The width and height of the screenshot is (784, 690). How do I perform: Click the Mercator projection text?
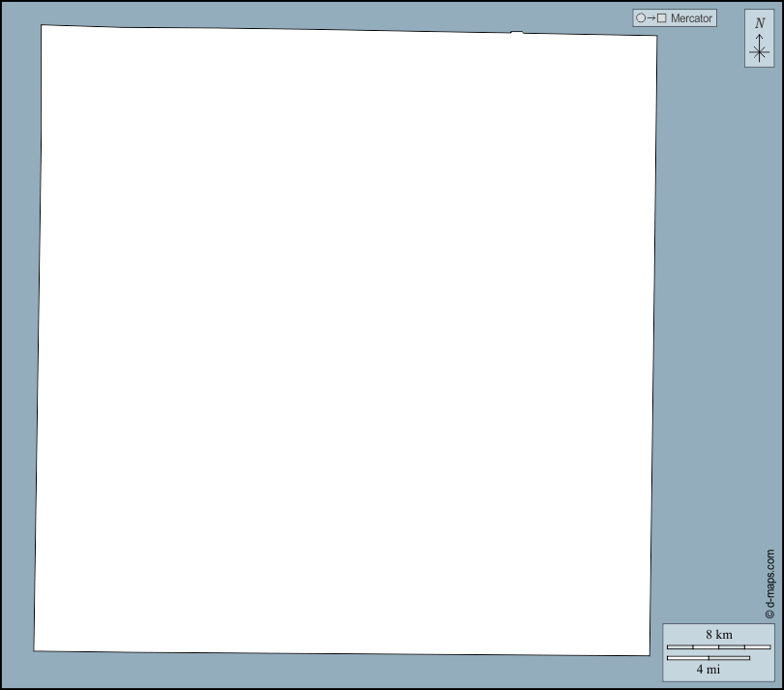pos(691,18)
